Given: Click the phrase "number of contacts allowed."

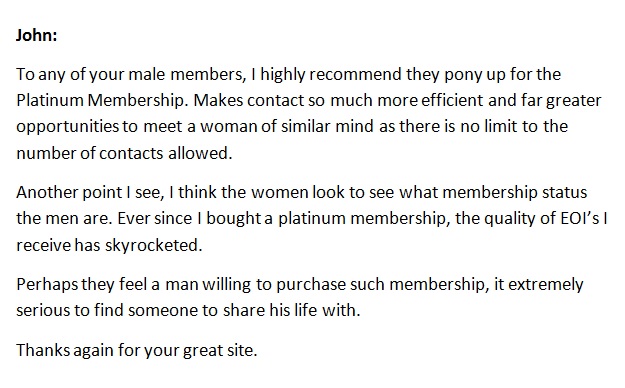Looking at the screenshot, I should [124, 153].
